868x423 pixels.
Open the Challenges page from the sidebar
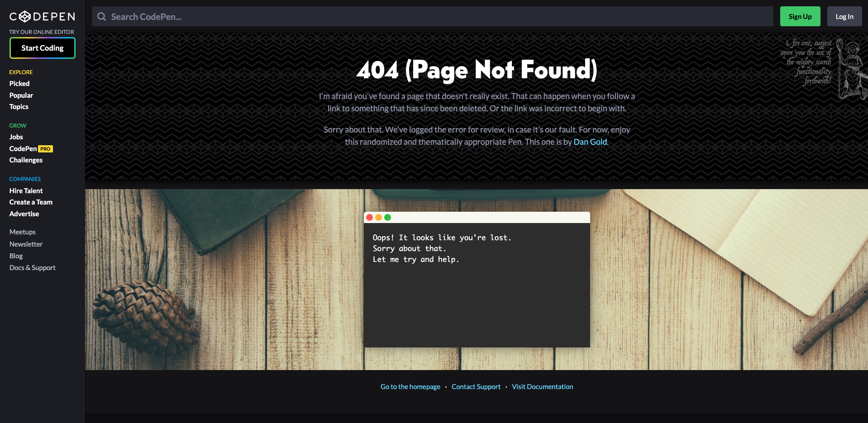click(26, 160)
